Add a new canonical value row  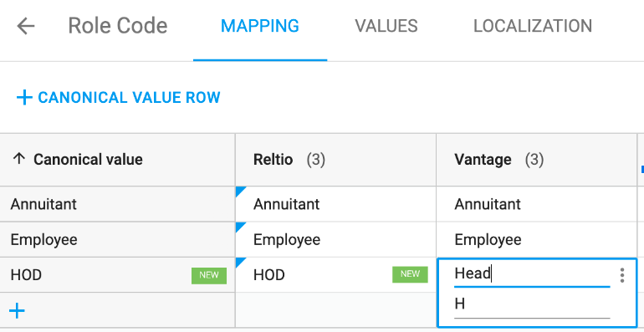(x=118, y=97)
